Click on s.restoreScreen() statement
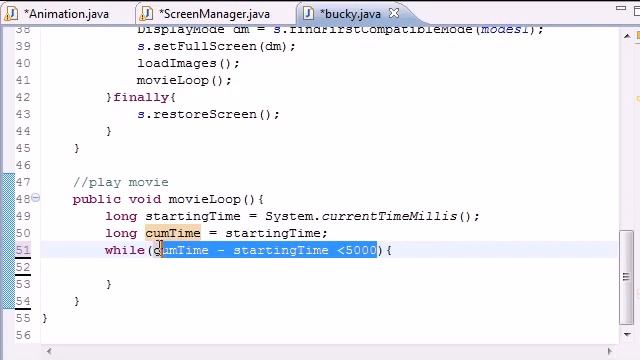 pyautogui.click(x=208, y=114)
